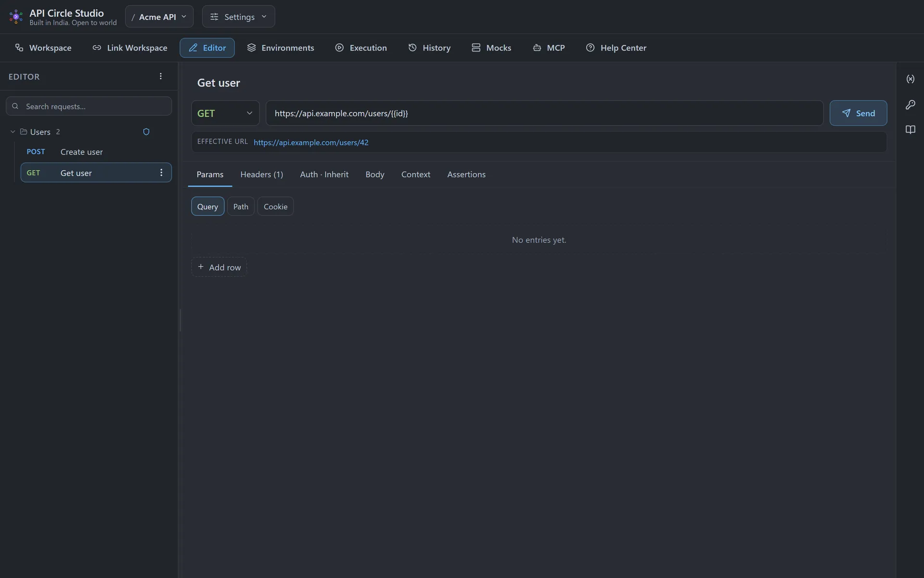Open the Assertions tab
Image resolution: width=924 pixels, height=578 pixels.
pyautogui.click(x=466, y=174)
